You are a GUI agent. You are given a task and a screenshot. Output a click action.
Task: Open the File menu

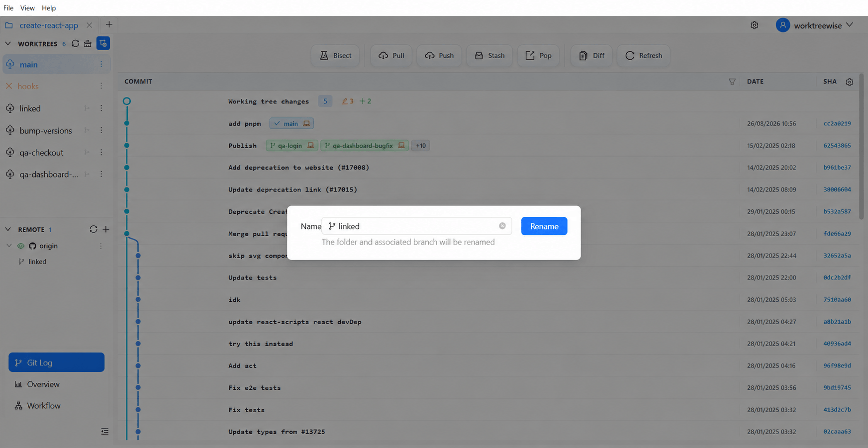click(8, 8)
